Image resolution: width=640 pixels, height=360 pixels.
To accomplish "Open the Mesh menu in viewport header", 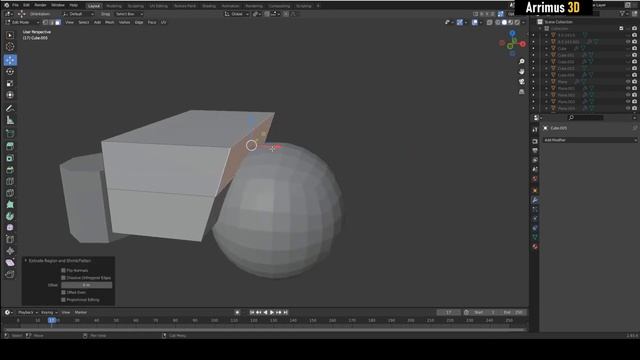I will tap(109, 22).
